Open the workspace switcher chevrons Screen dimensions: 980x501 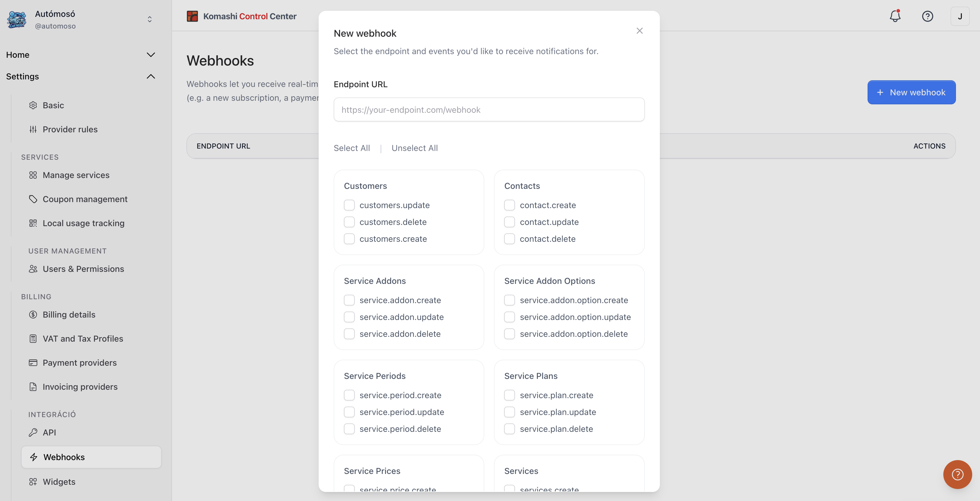(149, 20)
